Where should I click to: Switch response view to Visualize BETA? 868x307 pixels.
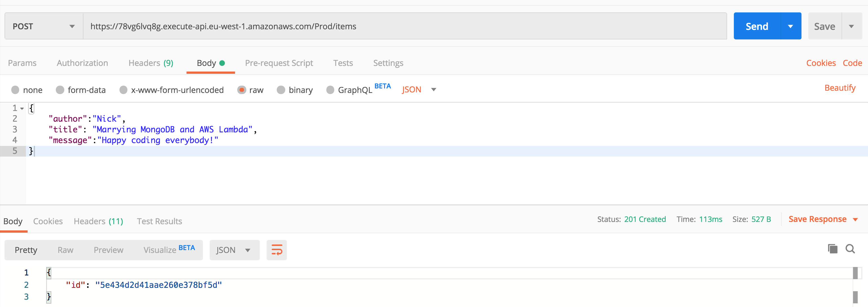tap(169, 250)
